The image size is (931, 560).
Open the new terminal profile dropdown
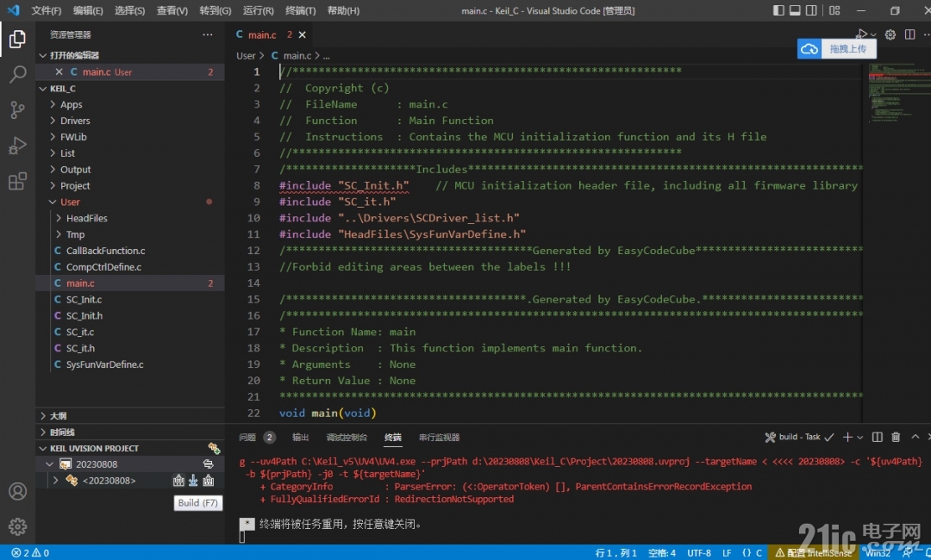tap(859, 437)
